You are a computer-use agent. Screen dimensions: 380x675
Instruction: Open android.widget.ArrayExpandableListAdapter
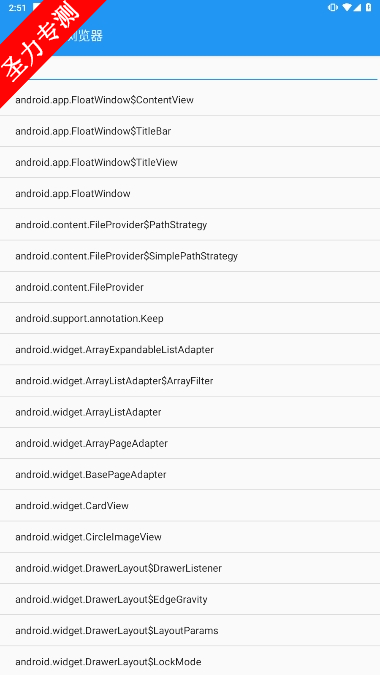(x=190, y=350)
